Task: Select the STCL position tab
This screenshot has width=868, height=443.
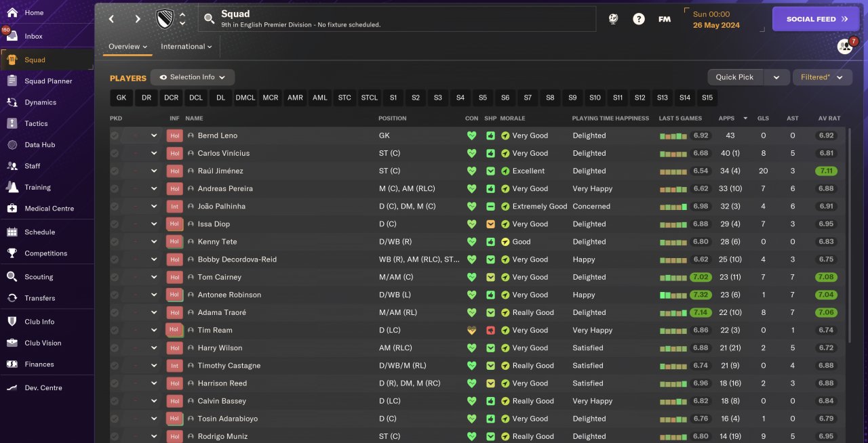Action: [370, 98]
